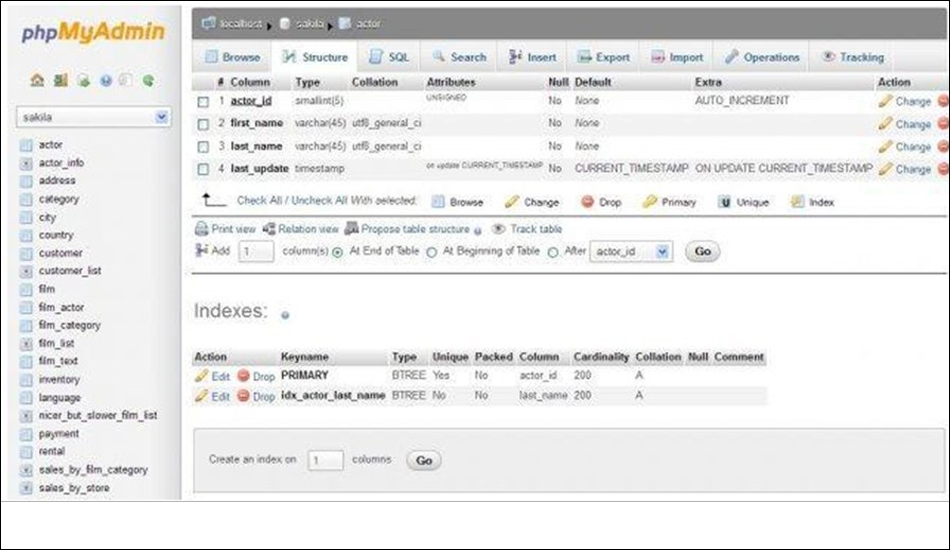The width and height of the screenshot is (950, 550).
Task: Switch to the SQL tab
Action: (389, 57)
